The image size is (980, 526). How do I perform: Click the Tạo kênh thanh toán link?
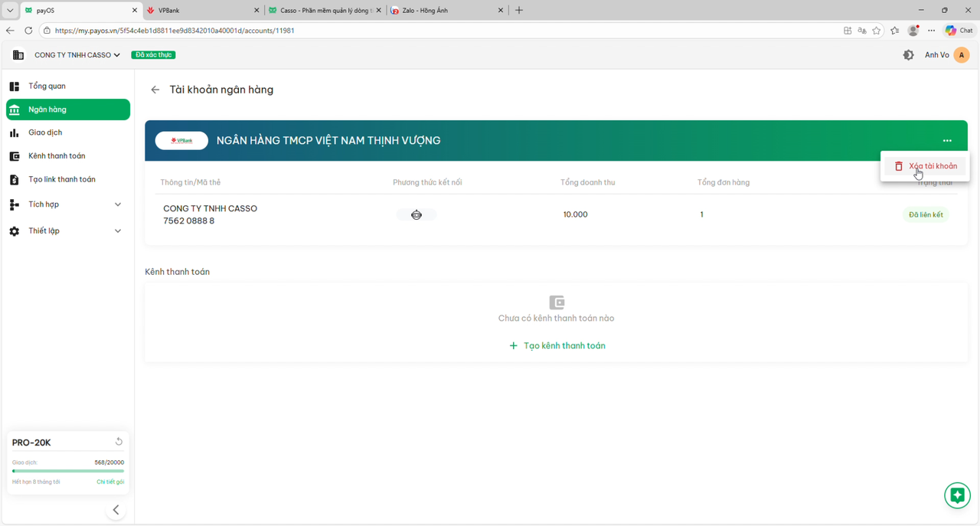557,345
